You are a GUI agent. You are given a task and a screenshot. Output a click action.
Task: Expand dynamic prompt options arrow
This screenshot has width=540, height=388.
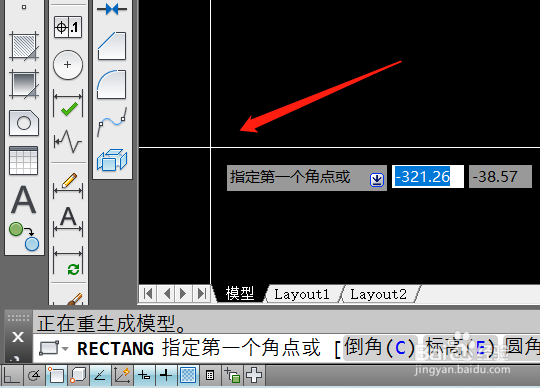[x=377, y=179]
